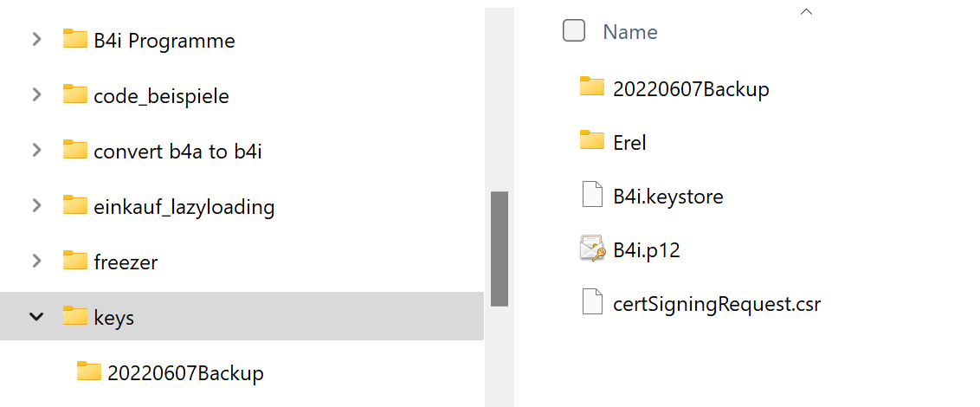980x407 pixels.
Task: Select the einkauf_lazyloading folder label in tree
Action: pos(184,207)
